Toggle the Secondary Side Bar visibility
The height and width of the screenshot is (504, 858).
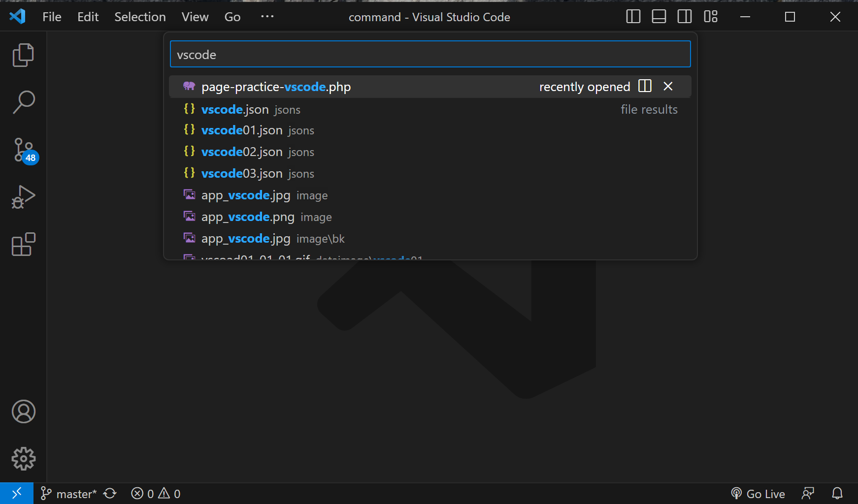684,16
